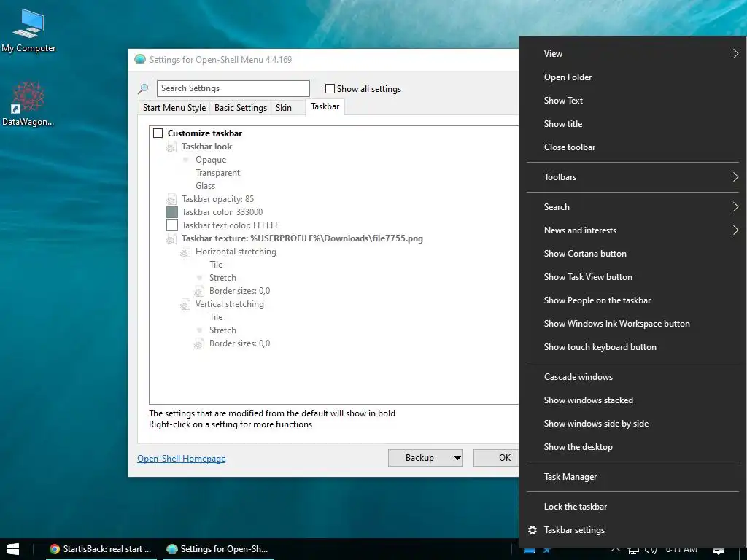Click the Taskbar texture setting icon
The image size is (747, 560).
pyautogui.click(x=171, y=239)
